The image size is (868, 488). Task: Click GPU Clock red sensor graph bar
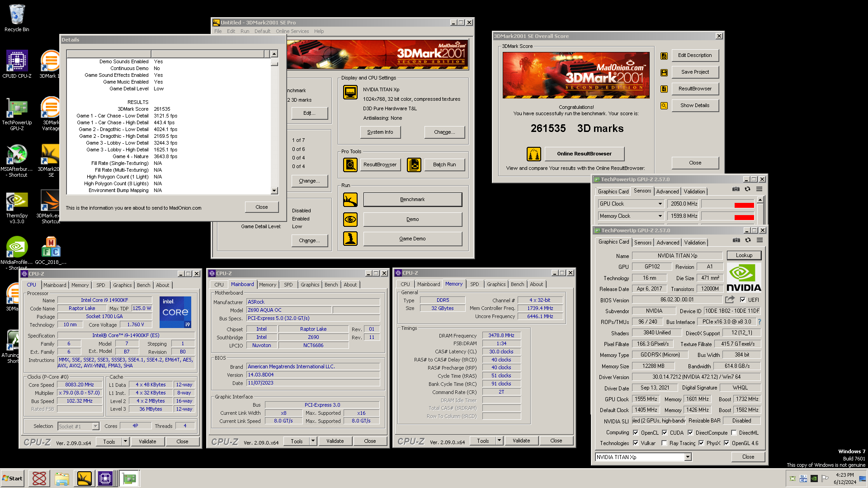pyautogui.click(x=744, y=205)
